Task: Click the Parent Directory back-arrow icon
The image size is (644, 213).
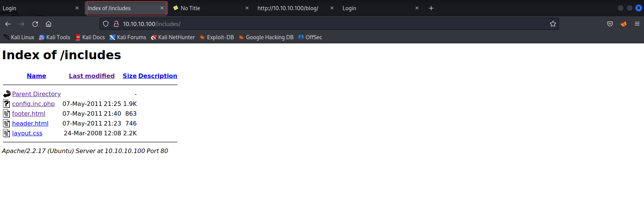Action: pyautogui.click(x=7, y=94)
